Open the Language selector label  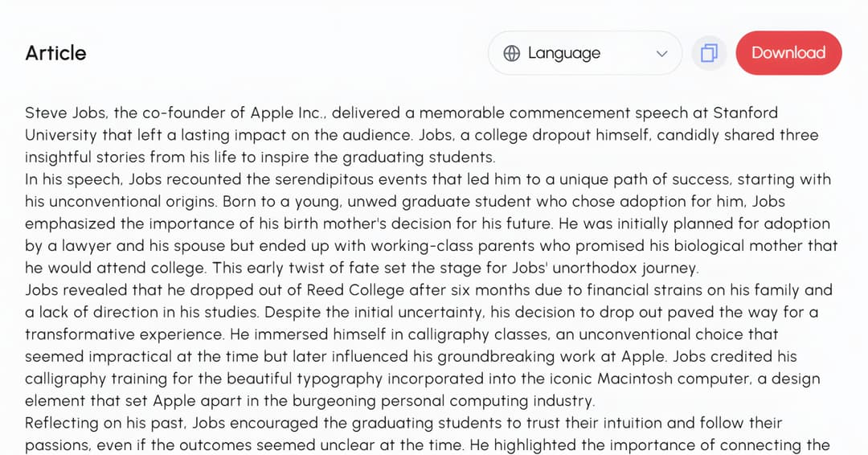click(x=564, y=53)
